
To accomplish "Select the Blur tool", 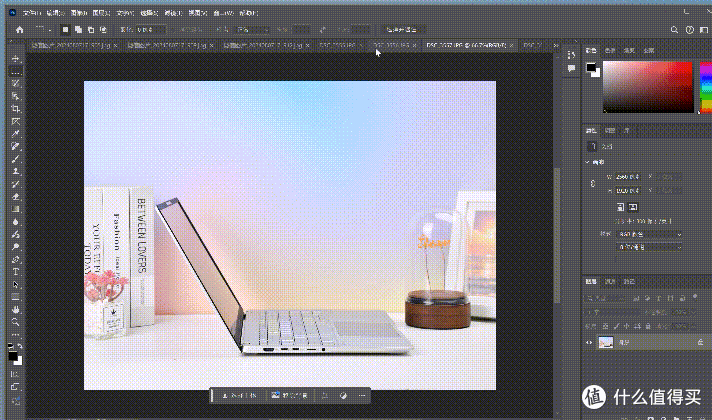I will click(x=15, y=222).
